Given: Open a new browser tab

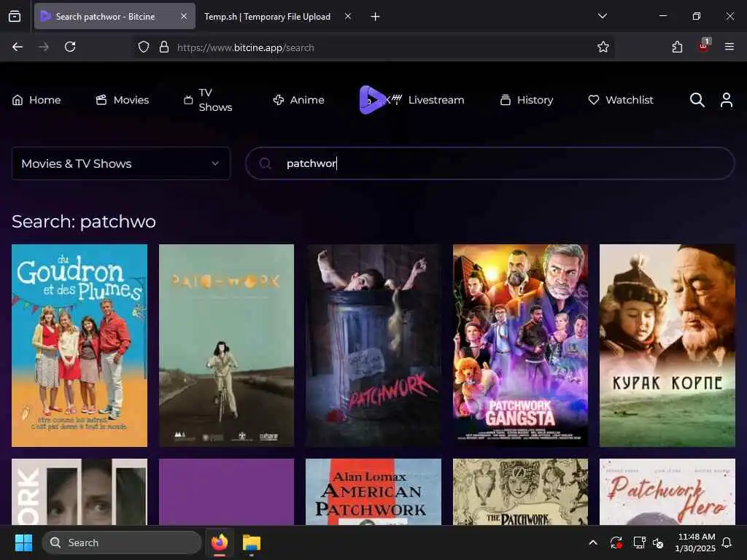Looking at the screenshot, I should tap(376, 17).
